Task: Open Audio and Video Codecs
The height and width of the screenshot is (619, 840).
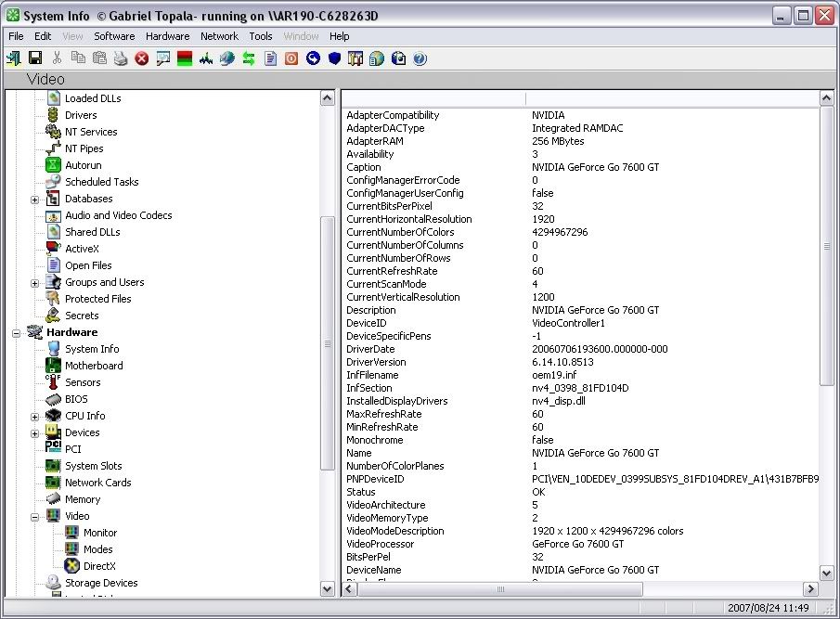Action: point(119,214)
